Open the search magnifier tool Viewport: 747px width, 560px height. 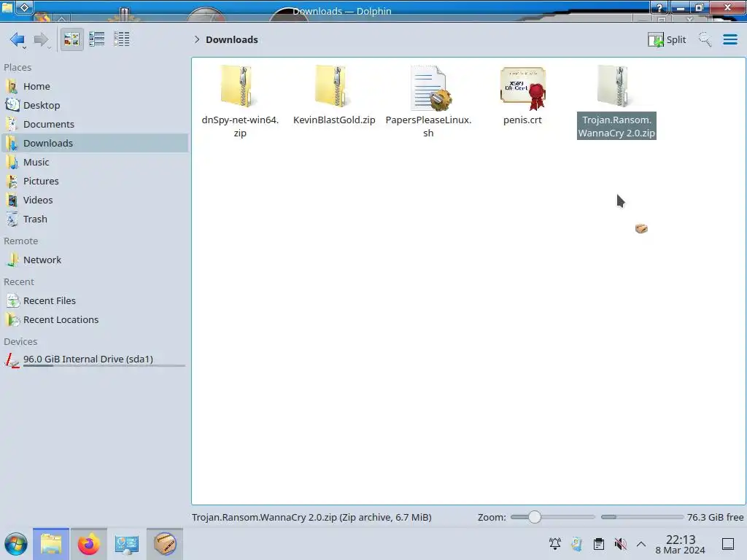click(705, 39)
